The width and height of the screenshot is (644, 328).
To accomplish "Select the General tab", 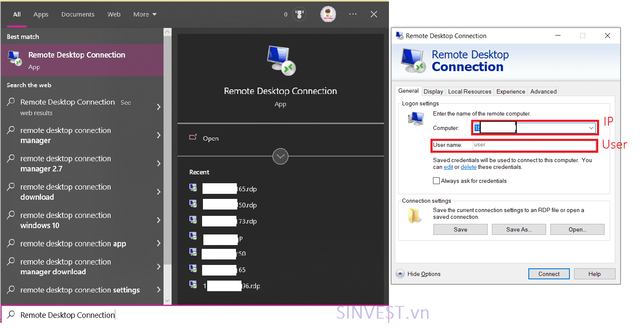I will 408,91.
